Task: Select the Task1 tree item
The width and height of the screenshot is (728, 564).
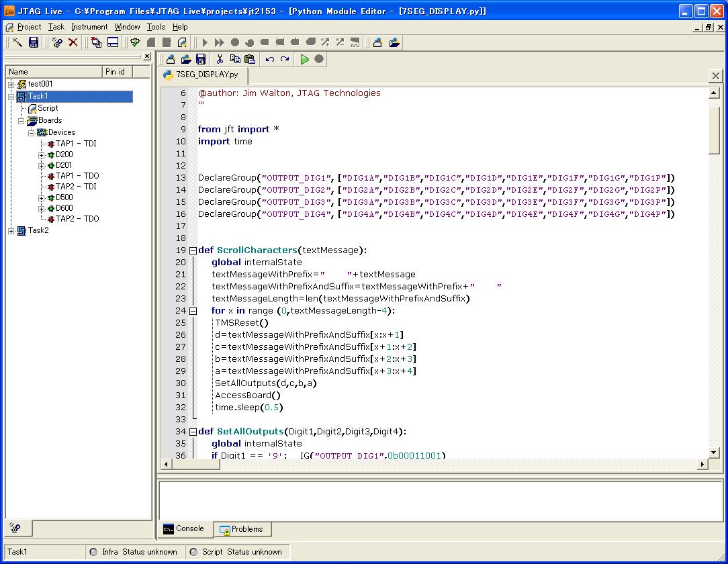Action: (x=75, y=96)
